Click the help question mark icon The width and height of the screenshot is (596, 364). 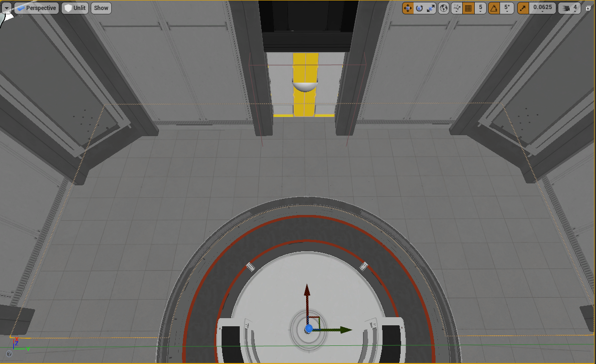pos(9,354)
